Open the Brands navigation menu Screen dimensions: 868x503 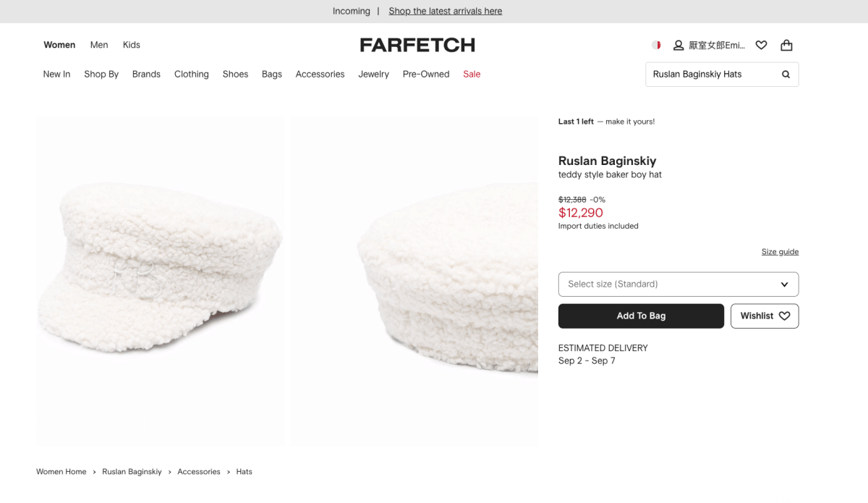coord(146,74)
